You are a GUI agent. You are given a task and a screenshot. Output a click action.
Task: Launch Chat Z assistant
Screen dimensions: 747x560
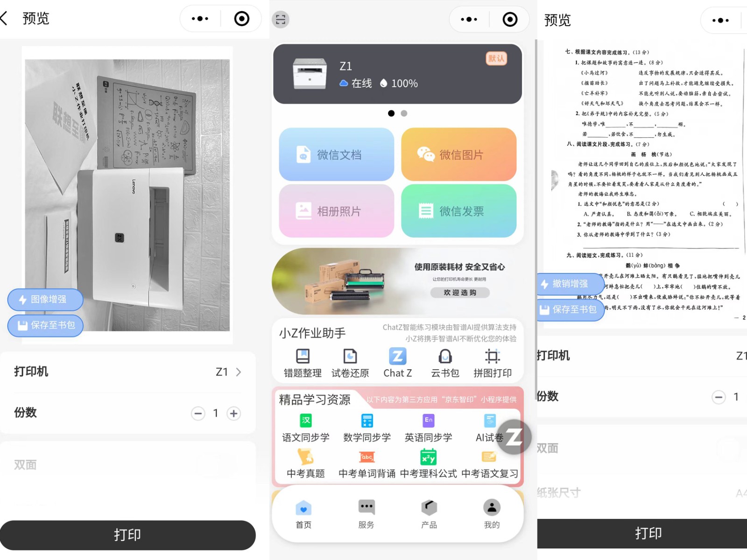tap(398, 363)
